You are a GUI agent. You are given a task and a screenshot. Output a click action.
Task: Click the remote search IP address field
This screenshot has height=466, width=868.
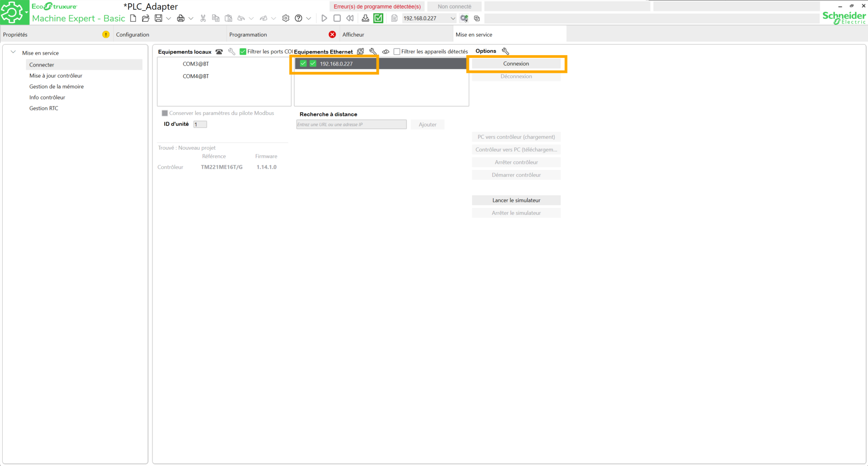pos(351,124)
